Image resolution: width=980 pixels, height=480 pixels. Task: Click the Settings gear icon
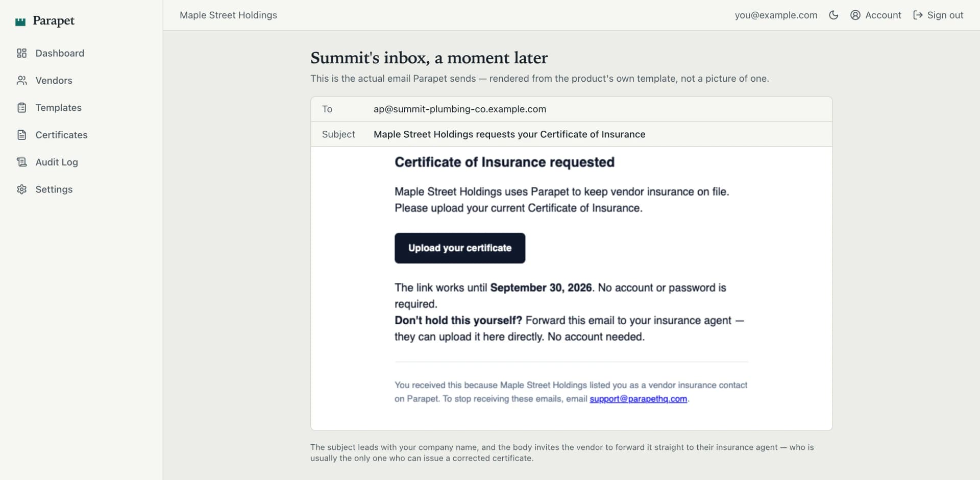pos(21,189)
